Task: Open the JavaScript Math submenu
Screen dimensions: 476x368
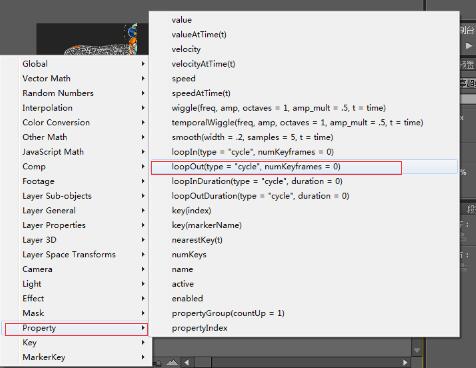Action: tap(76, 152)
